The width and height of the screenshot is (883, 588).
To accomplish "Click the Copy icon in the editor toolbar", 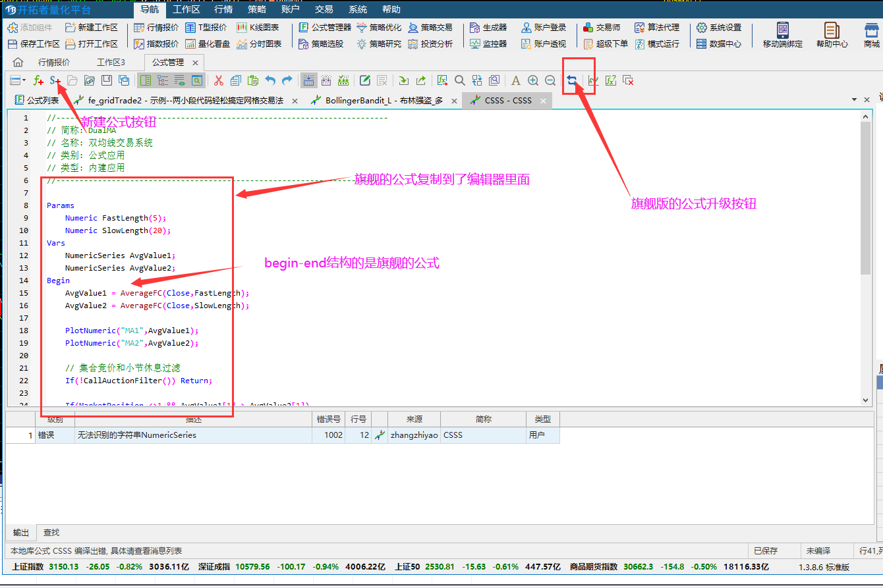I will (236, 80).
